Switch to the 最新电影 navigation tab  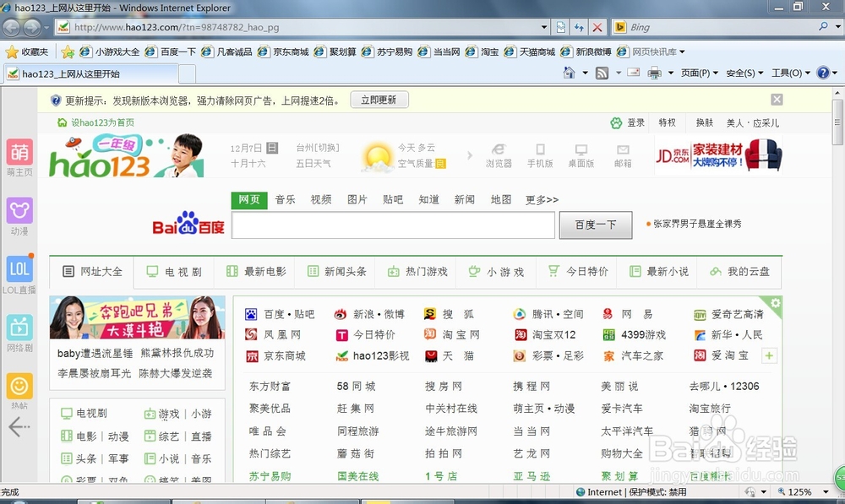click(x=256, y=272)
